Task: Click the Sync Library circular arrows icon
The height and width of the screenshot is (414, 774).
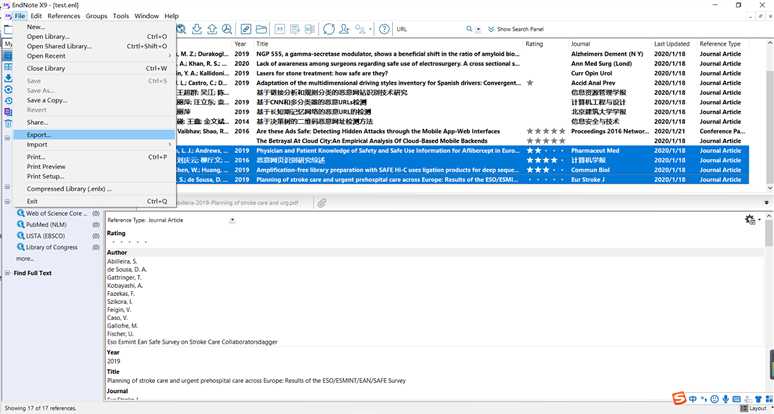Action: [x=329, y=29]
